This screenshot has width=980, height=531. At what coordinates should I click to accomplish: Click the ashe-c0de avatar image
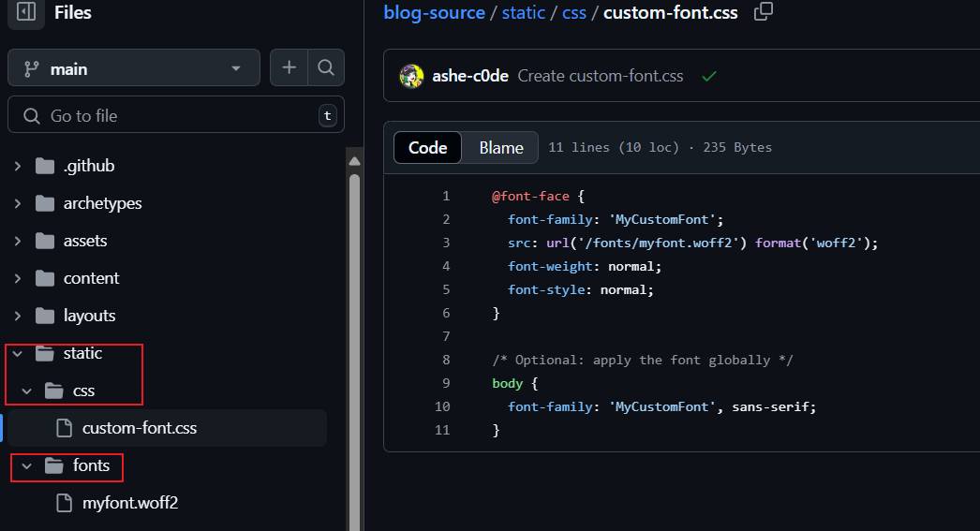tap(411, 76)
